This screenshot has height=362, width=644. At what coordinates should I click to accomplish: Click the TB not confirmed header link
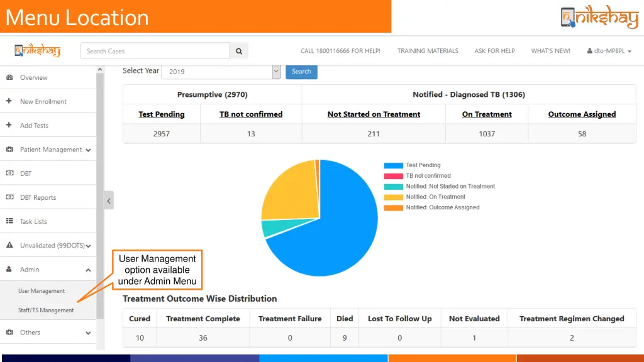click(x=251, y=114)
